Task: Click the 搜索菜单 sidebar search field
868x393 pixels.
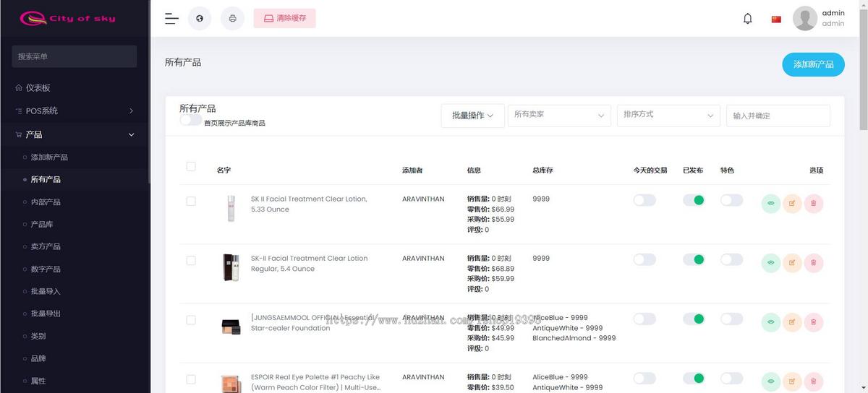Action: pos(74,56)
